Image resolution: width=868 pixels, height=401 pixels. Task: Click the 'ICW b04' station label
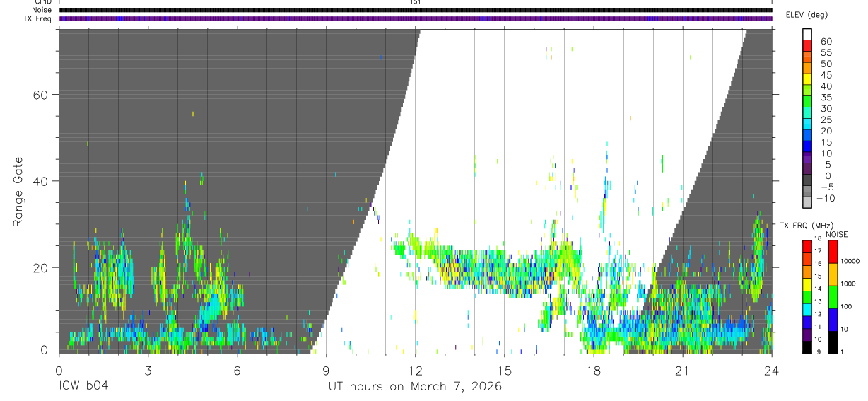tap(83, 387)
